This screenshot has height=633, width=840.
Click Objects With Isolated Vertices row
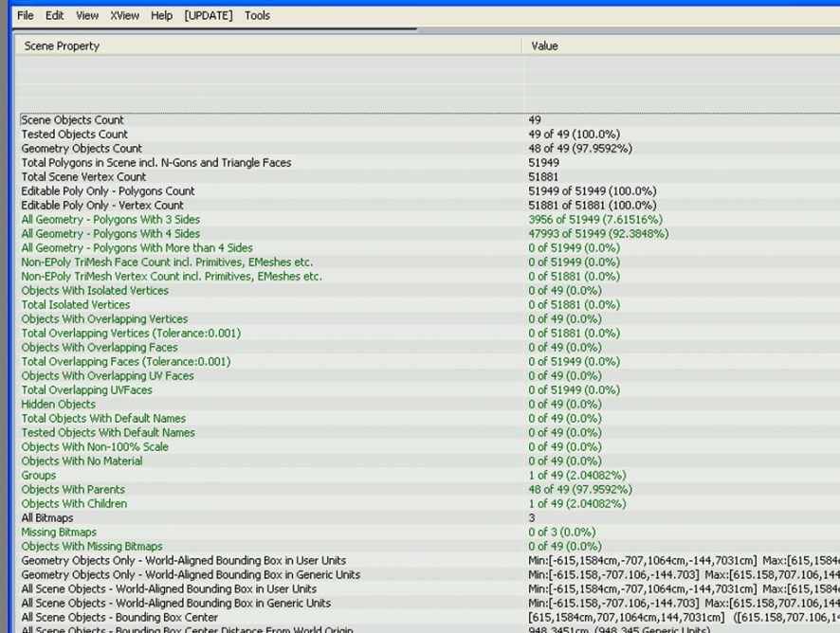[x=95, y=291]
